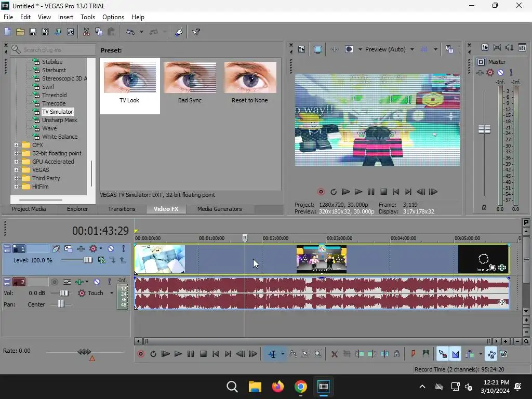Expand the Third Party folder
The image size is (532, 399).
coord(16,179)
